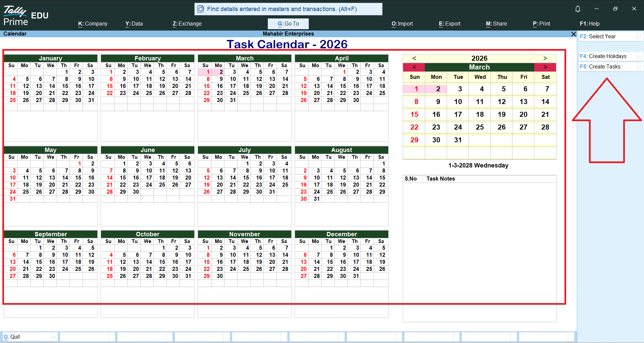644x343 pixels.
Task: Select day 11 in large March calendar
Action: tap(480, 102)
